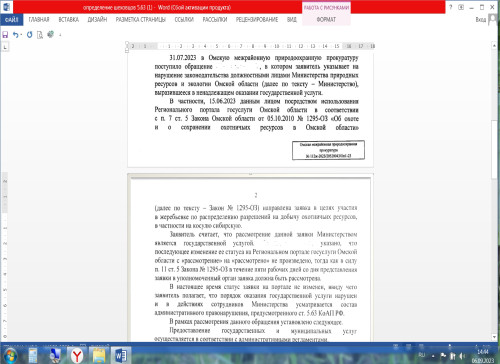Save the document from the quick access toolbar

click(x=5, y=35)
